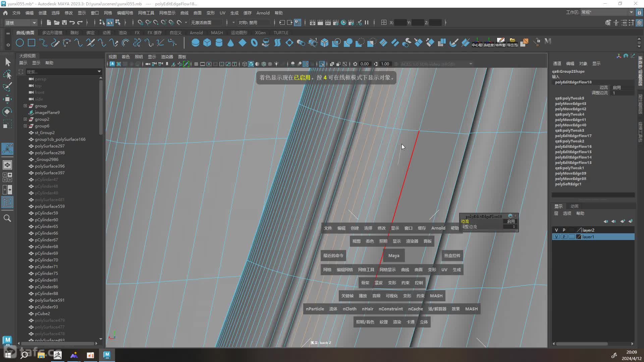The image size is (644, 362).
Task: Create a NURBS torus from shelf
Action: pyautogui.click(x=254, y=43)
